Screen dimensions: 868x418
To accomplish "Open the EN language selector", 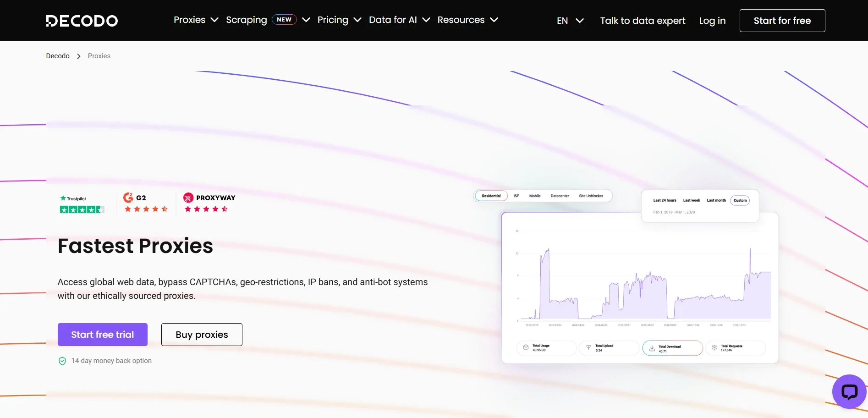I will [570, 21].
